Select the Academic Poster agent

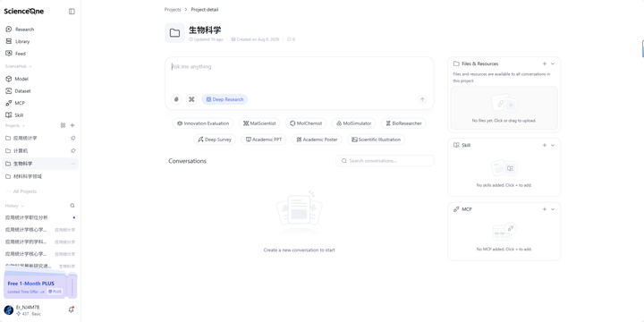pos(317,140)
